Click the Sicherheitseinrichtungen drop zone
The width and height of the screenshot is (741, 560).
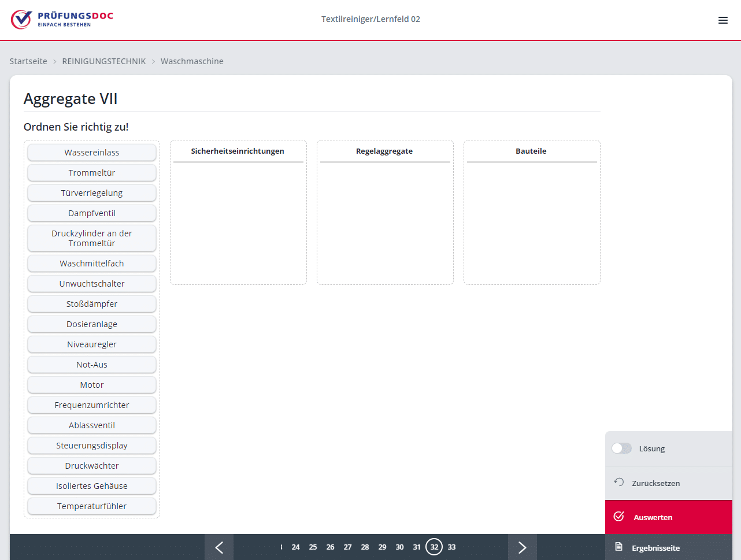pyautogui.click(x=238, y=222)
